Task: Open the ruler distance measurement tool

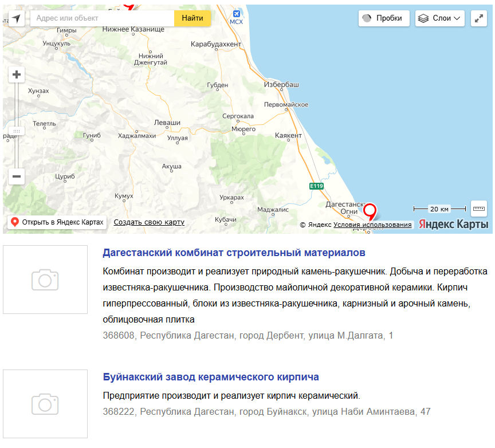Action: click(478, 209)
